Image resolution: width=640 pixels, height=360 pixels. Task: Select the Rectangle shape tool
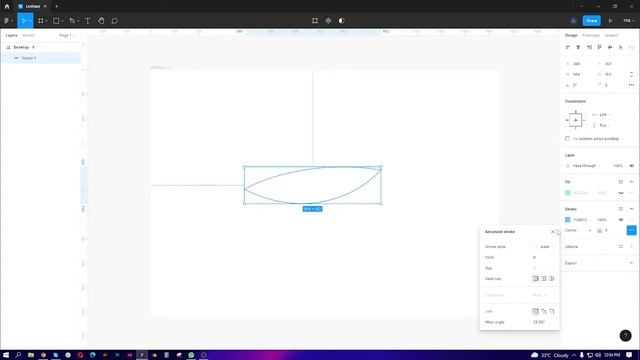tap(56, 21)
